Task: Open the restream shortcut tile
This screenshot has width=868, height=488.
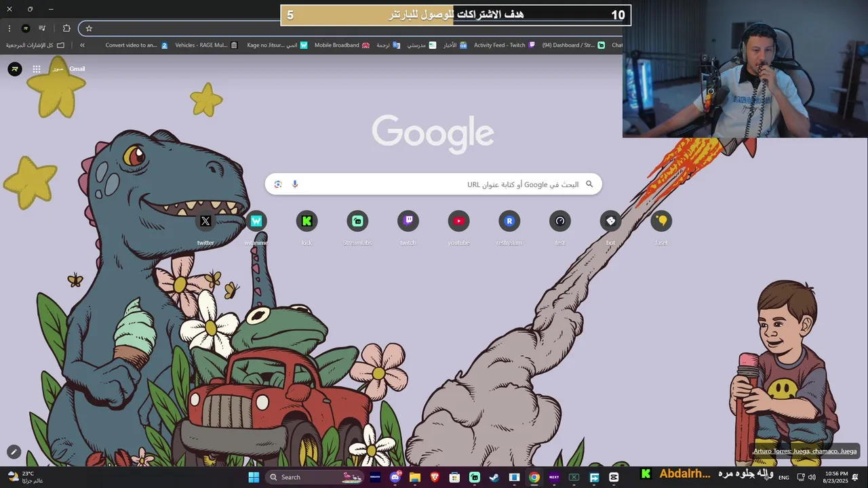Action: click(509, 228)
